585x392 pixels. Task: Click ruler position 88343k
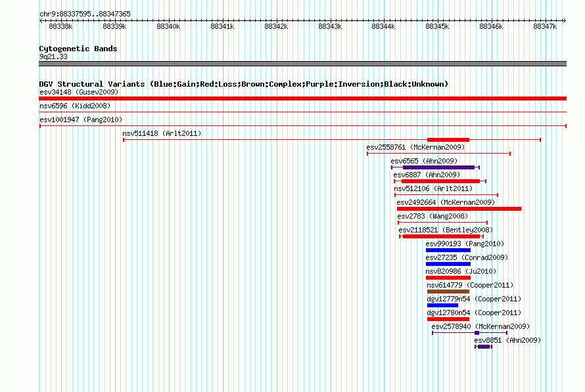pos(330,26)
